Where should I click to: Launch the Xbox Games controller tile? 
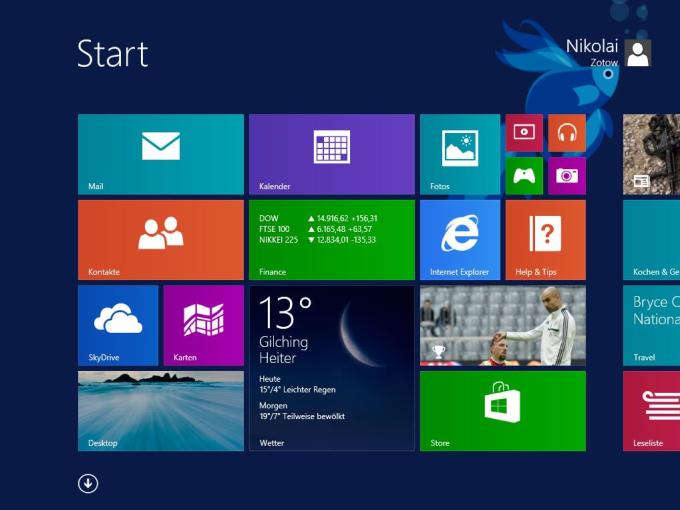pyautogui.click(x=524, y=176)
